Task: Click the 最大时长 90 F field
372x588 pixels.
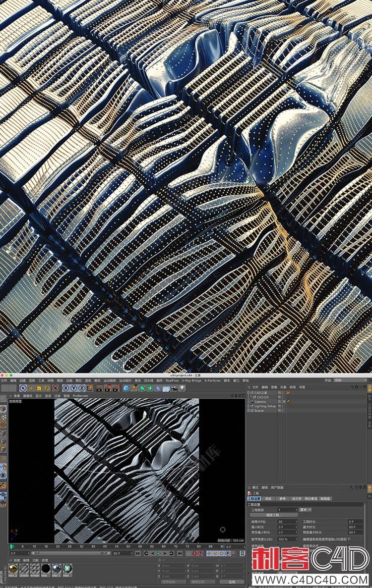Action: point(355,527)
